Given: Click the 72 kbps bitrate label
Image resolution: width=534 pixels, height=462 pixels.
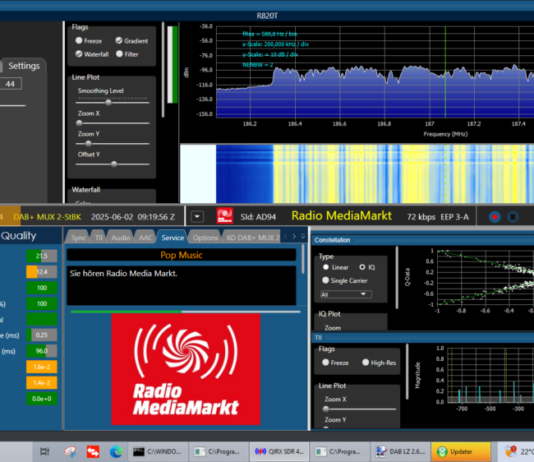Looking at the screenshot, I should [421, 217].
